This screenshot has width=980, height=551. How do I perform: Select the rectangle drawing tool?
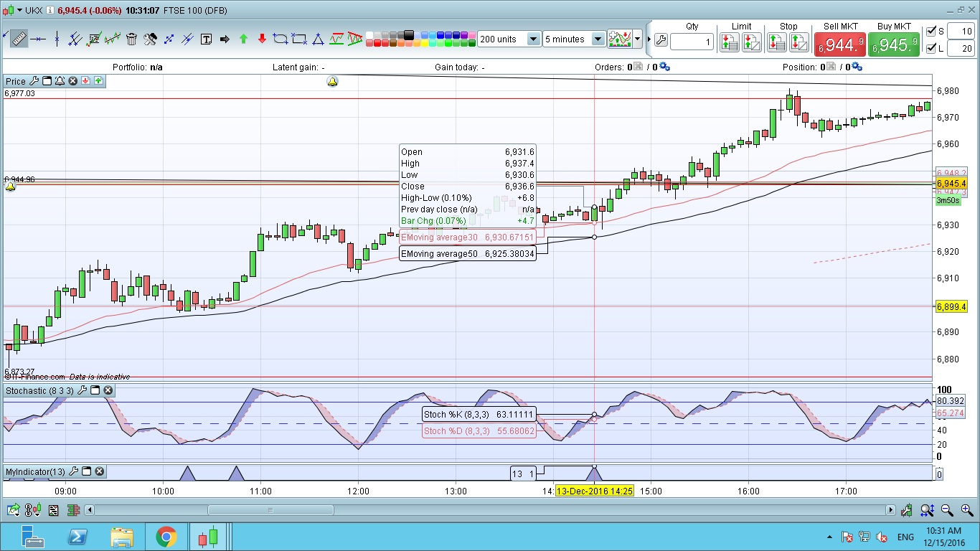299,39
